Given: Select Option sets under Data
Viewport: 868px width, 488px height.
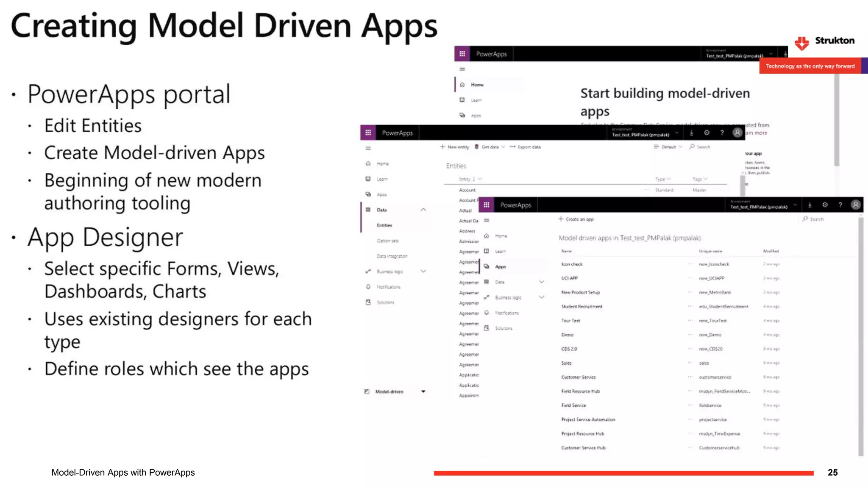Looking at the screenshot, I should [387, 241].
